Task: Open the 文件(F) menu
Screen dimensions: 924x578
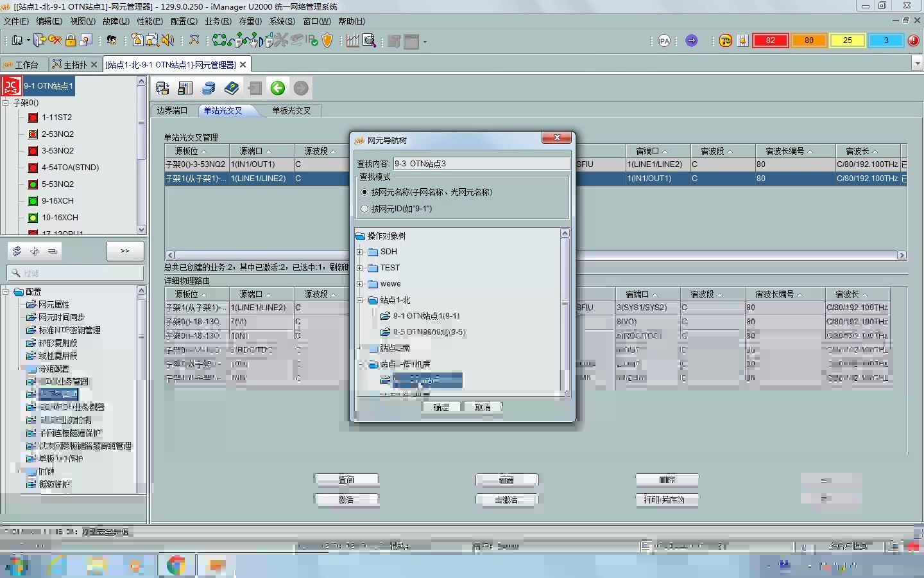Action: [x=16, y=21]
